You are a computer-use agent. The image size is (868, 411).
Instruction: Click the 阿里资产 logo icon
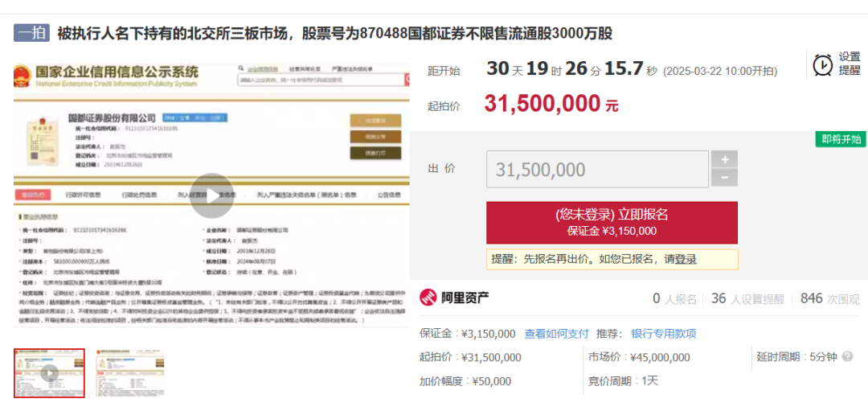point(428,298)
